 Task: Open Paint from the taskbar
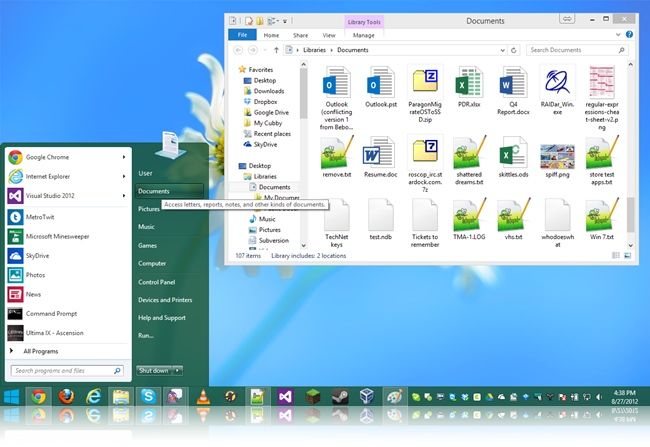pyautogui.click(x=394, y=397)
